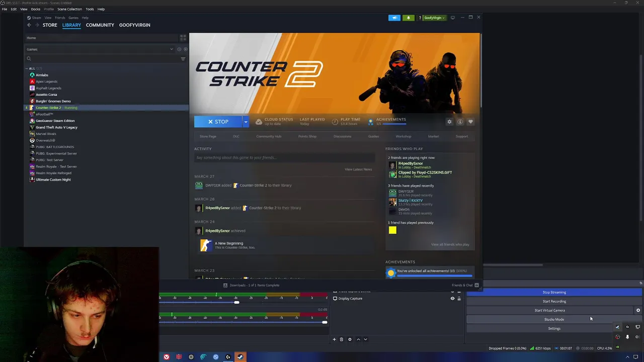The height and width of the screenshot is (362, 644).
Task: Click ready-to-play icon beside Games dropdown
Action: click(185, 49)
